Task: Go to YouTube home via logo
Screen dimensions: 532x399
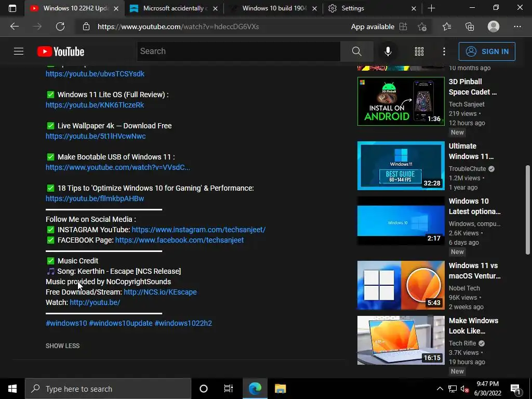Action: (x=61, y=51)
